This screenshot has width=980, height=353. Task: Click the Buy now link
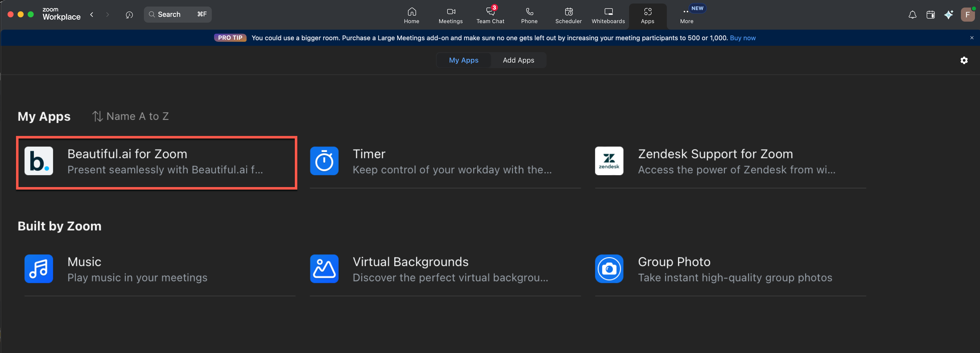743,38
